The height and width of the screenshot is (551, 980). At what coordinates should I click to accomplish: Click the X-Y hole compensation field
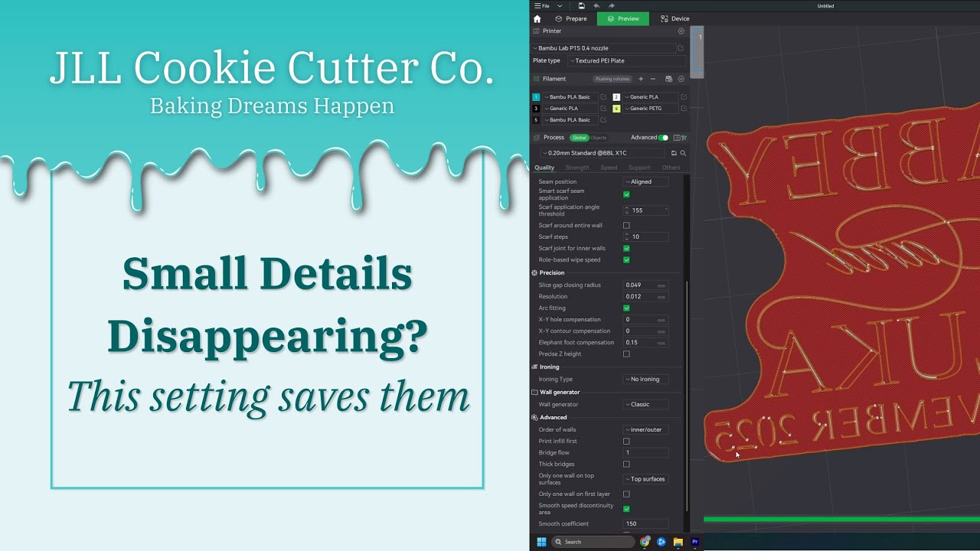pos(645,320)
